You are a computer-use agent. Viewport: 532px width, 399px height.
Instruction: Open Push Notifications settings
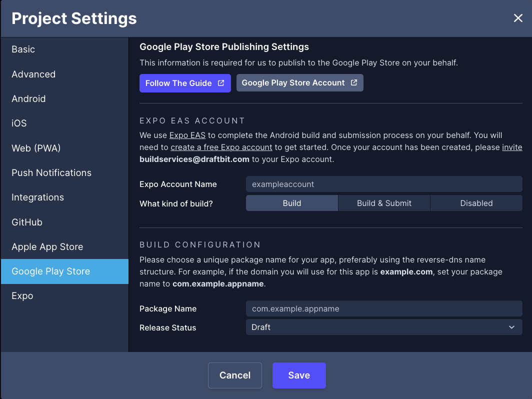65,172
